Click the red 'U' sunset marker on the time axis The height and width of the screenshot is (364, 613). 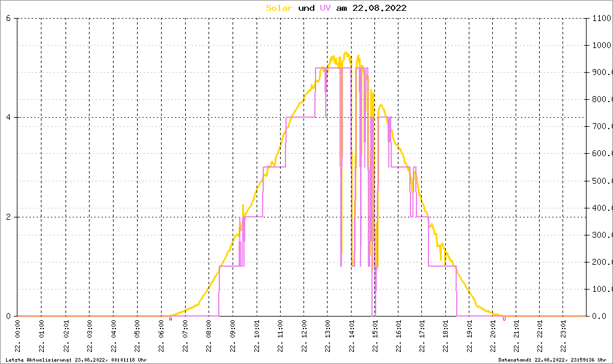504,319
